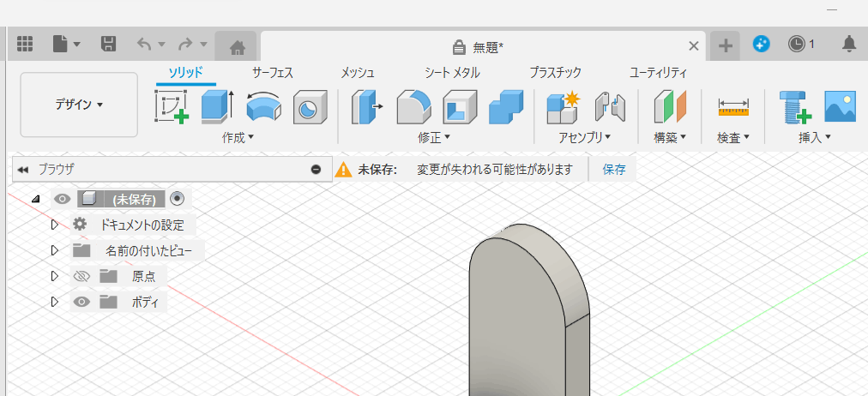Select the Revolve tool
868x396 pixels.
[x=263, y=106]
